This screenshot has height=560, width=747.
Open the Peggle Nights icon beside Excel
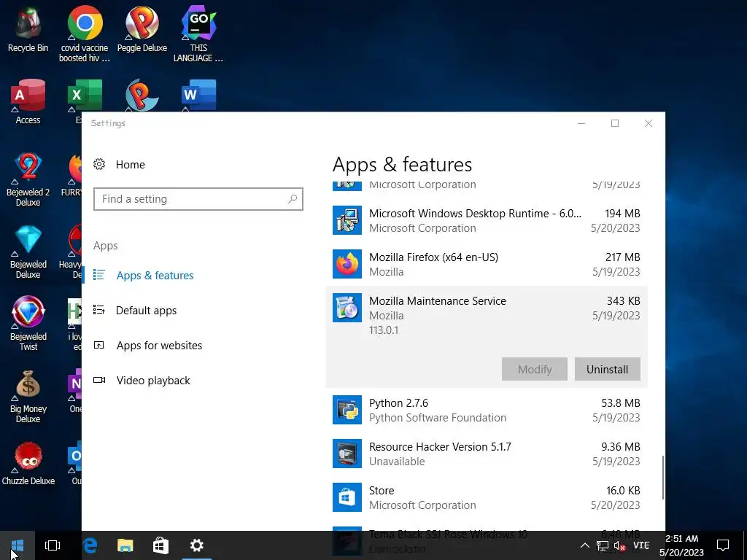(142, 96)
